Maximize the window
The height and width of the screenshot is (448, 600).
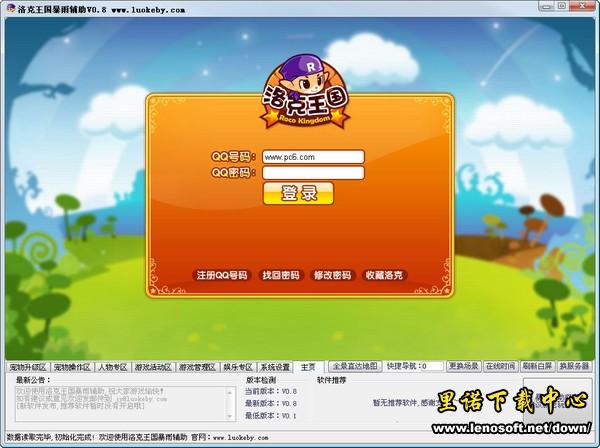562,5
